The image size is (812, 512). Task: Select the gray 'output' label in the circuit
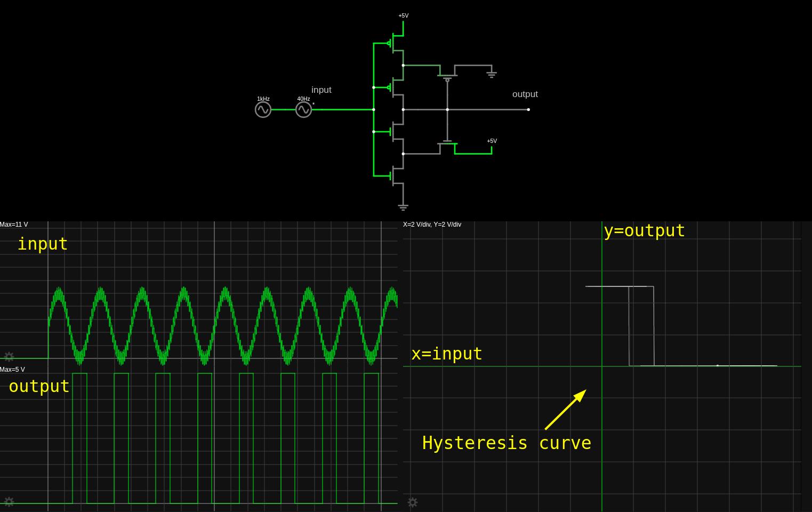click(525, 94)
